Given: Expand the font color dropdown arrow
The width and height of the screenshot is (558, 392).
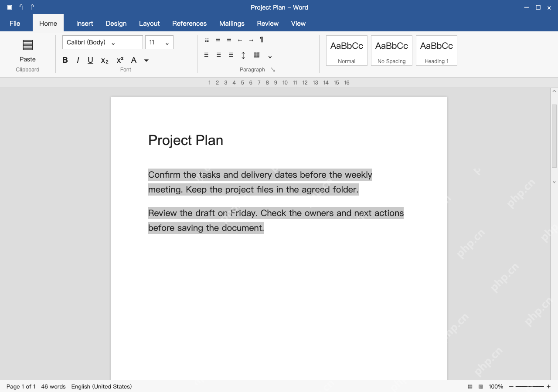Looking at the screenshot, I should pyautogui.click(x=146, y=61).
